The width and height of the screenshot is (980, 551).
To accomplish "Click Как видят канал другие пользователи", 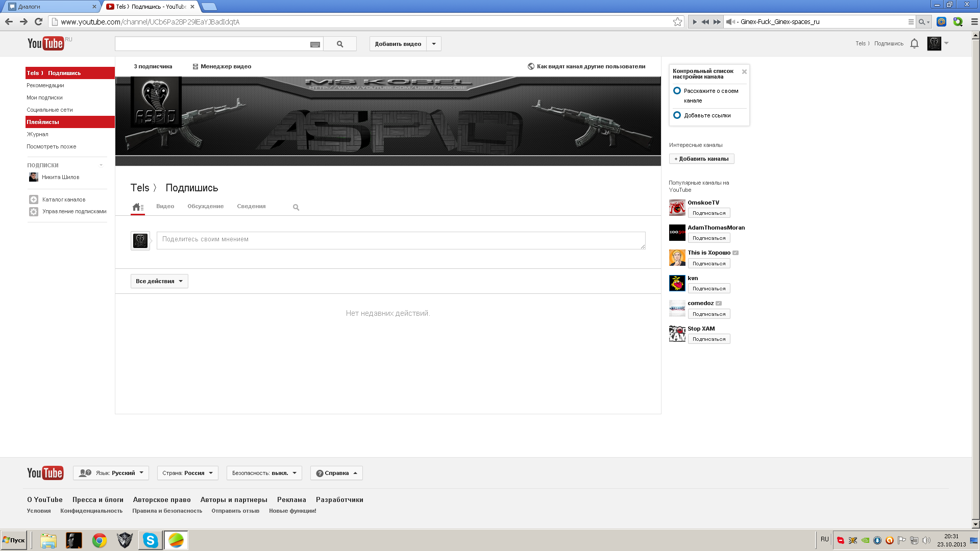I will click(586, 66).
